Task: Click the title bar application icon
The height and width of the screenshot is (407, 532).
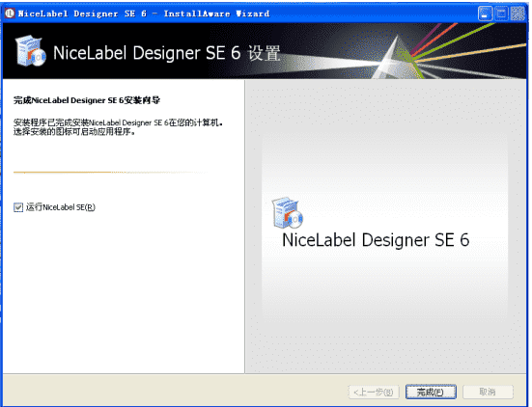Action: pos(10,14)
